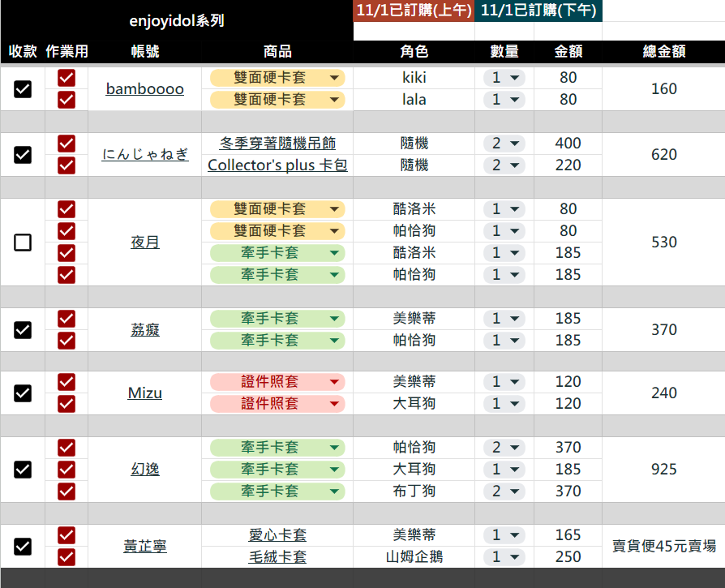Select the 數量 column header
Viewport: 725px width, 588px height.
pos(504,51)
